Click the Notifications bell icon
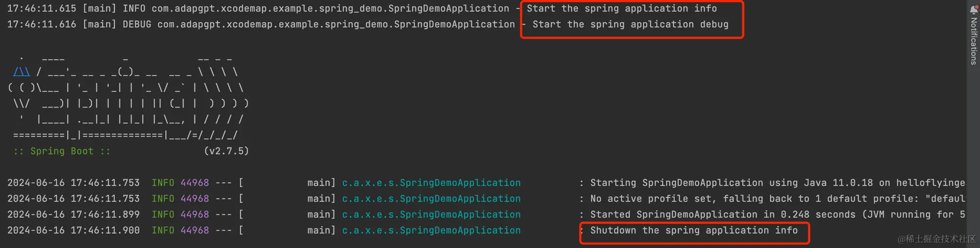 [x=974, y=10]
